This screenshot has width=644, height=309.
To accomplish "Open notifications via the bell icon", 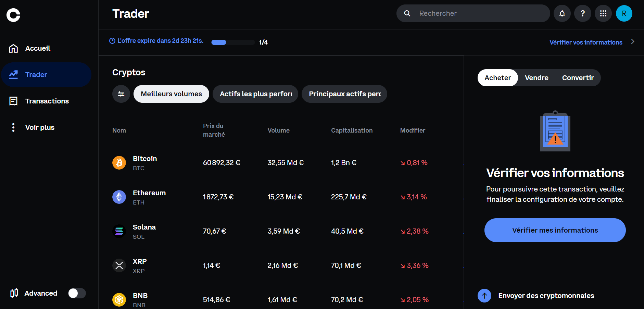I will 562,13.
